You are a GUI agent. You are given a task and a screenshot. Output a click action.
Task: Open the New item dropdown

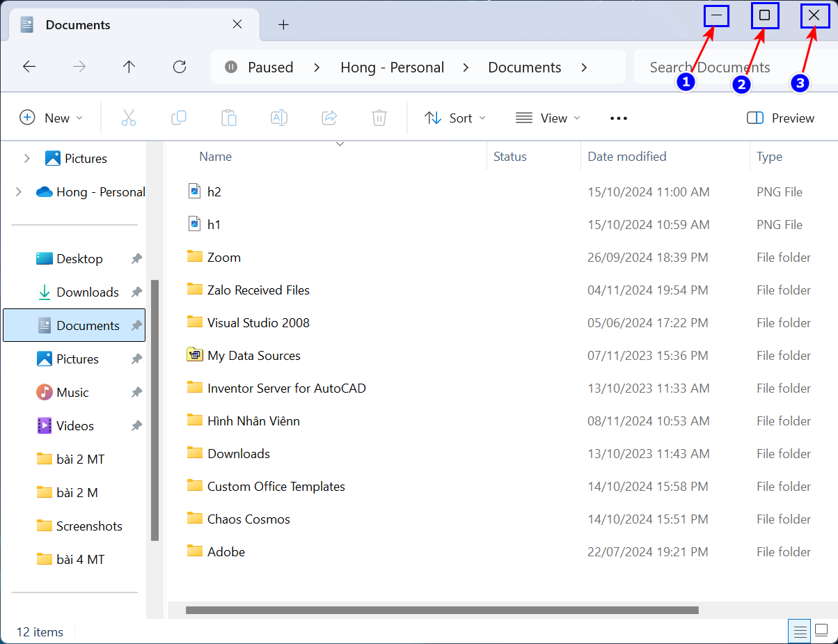click(x=52, y=118)
